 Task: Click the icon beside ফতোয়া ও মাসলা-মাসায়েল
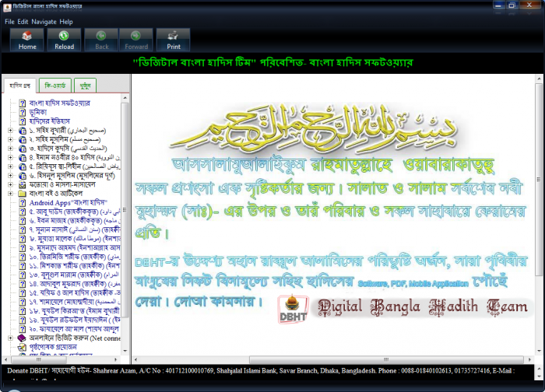[23, 184]
